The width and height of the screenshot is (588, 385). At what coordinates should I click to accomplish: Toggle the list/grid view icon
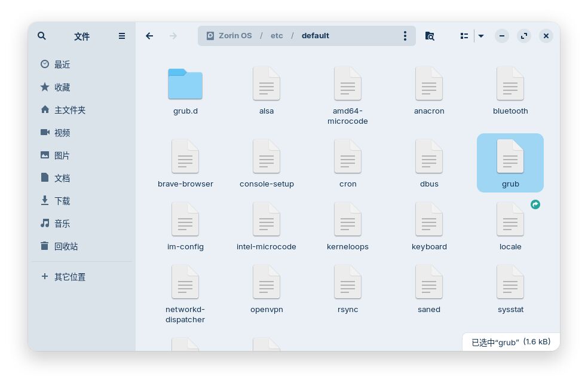[464, 36]
